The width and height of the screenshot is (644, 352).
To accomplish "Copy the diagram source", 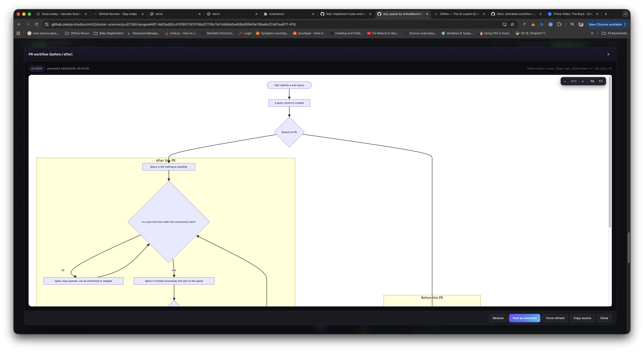I will coord(582,318).
